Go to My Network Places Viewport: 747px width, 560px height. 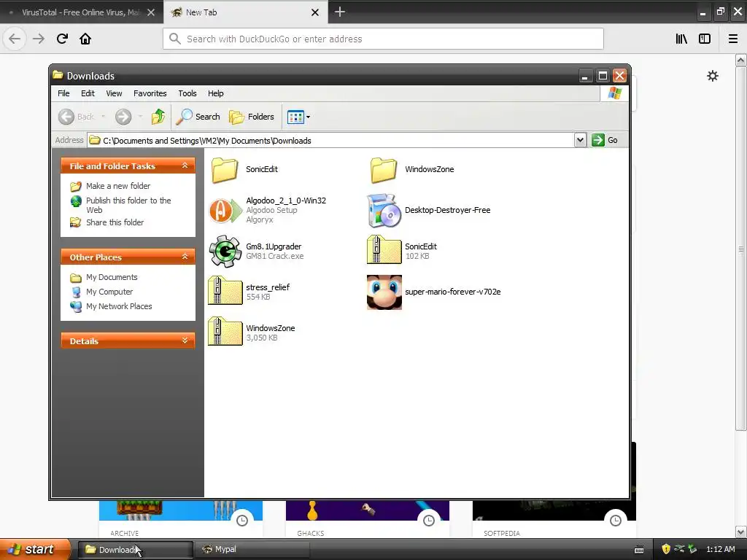point(119,306)
